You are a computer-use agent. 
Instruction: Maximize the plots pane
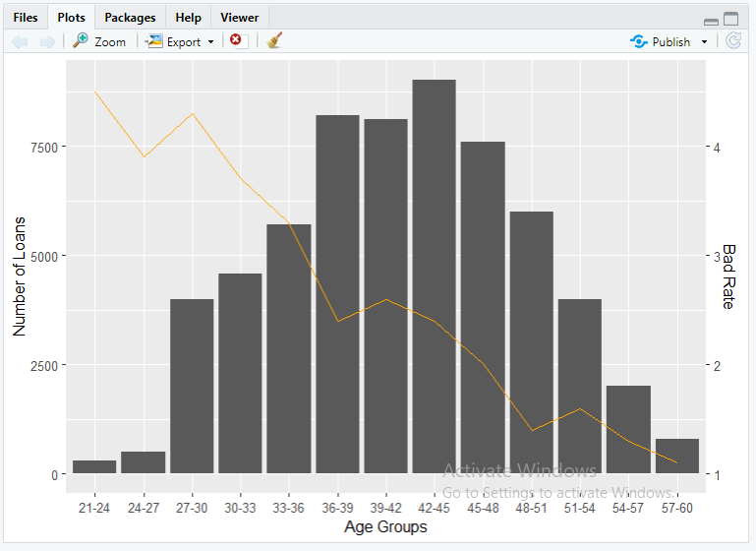pyautogui.click(x=730, y=19)
